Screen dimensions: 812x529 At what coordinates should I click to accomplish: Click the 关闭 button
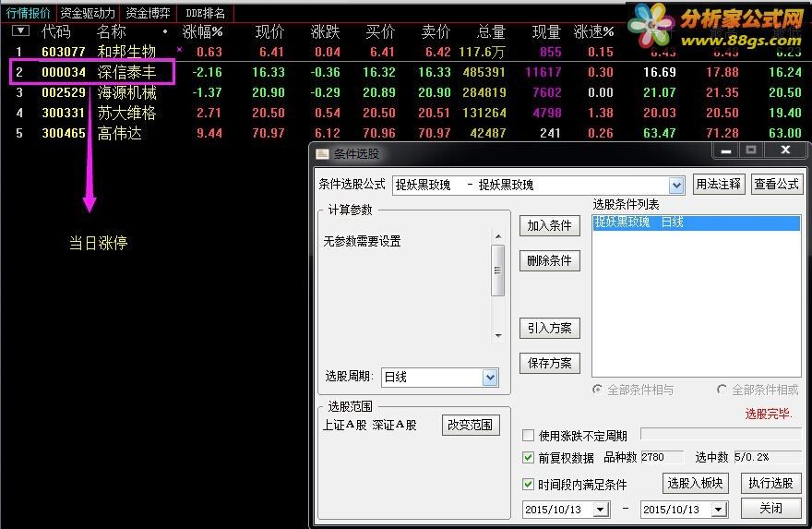[x=771, y=508]
